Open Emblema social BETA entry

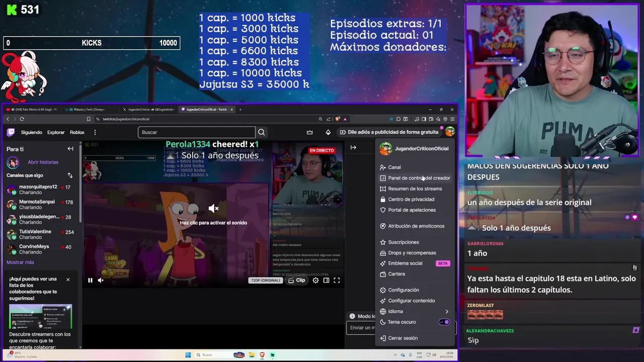coord(416,263)
